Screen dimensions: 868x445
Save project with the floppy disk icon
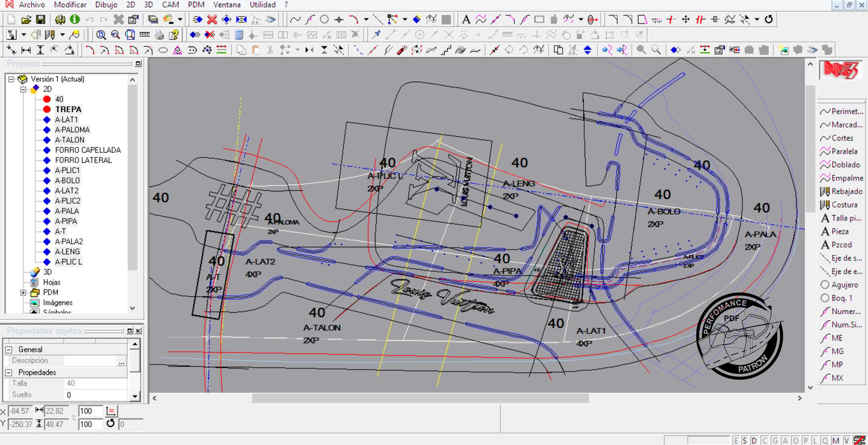tap(41, 20)
